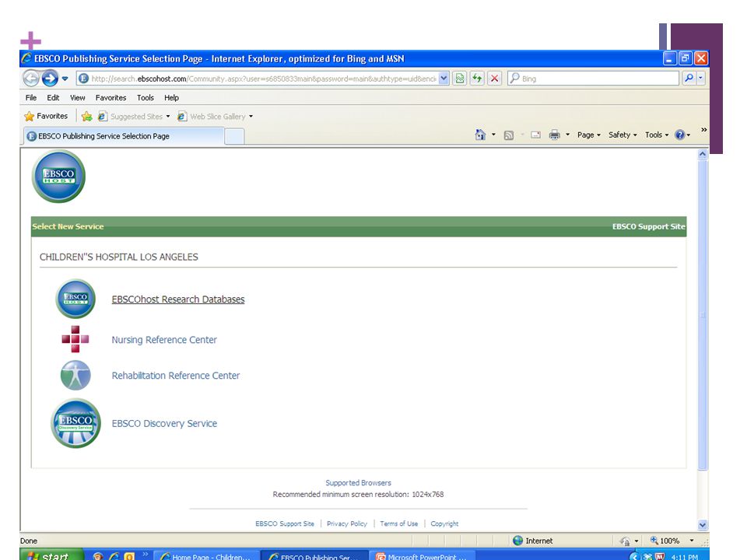This screenshot has height=560, width=747.
Task: Click the address bar URL field
Action: pos(258,79)
